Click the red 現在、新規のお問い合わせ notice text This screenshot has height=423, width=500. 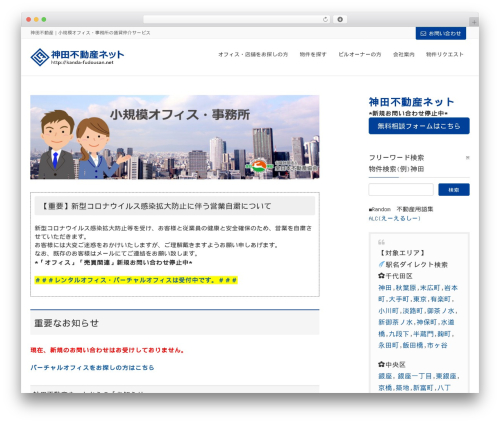tap(107, 350)
